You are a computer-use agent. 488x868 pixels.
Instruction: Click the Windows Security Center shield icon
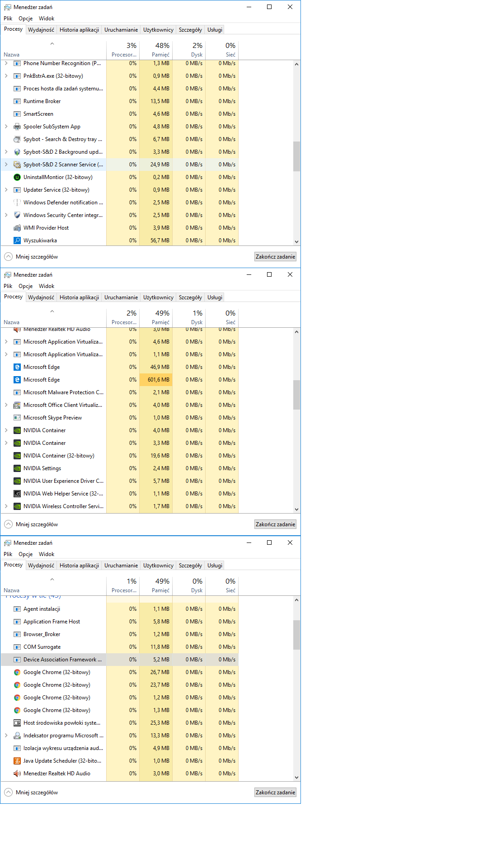(17, 215)
